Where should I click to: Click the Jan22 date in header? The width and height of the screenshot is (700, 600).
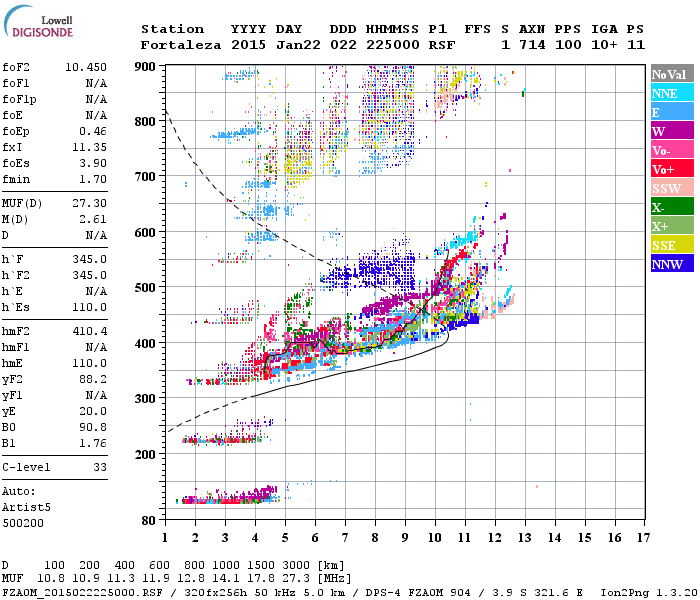tap(298, 45)
